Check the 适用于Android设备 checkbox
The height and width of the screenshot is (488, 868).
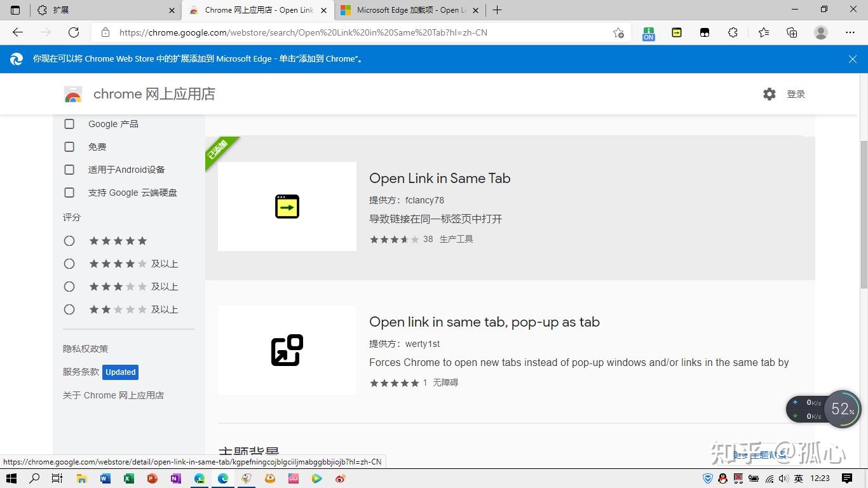[x=69, y=170]
